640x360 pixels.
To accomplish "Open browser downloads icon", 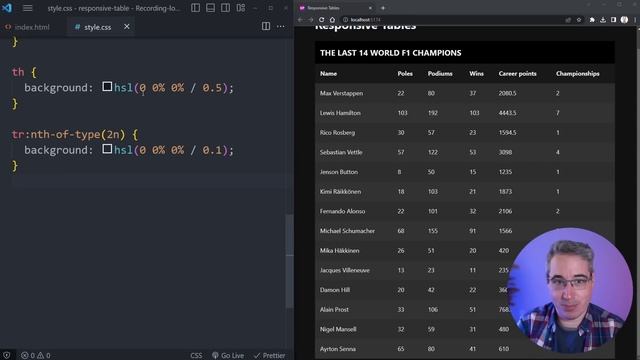I will [x=603, y=20].
